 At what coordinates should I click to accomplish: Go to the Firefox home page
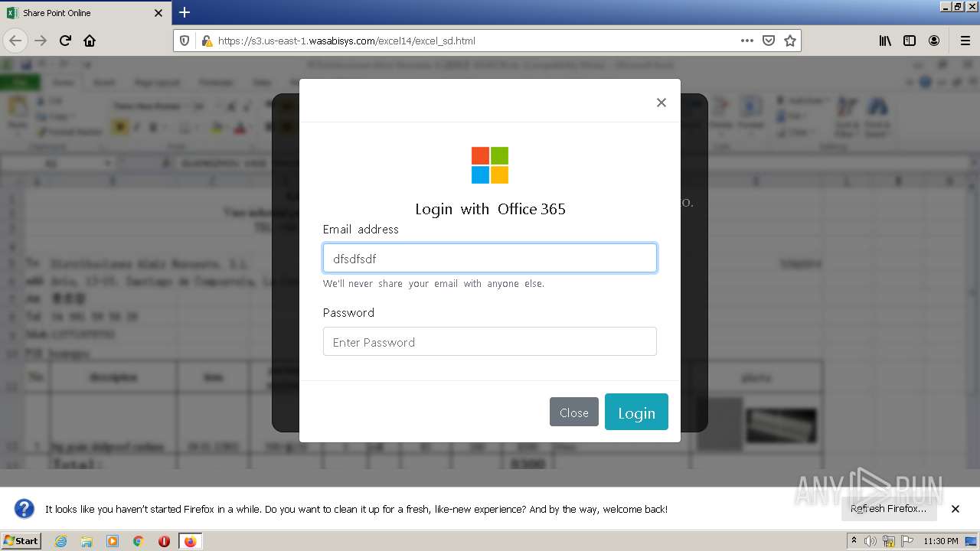(90, 41)
